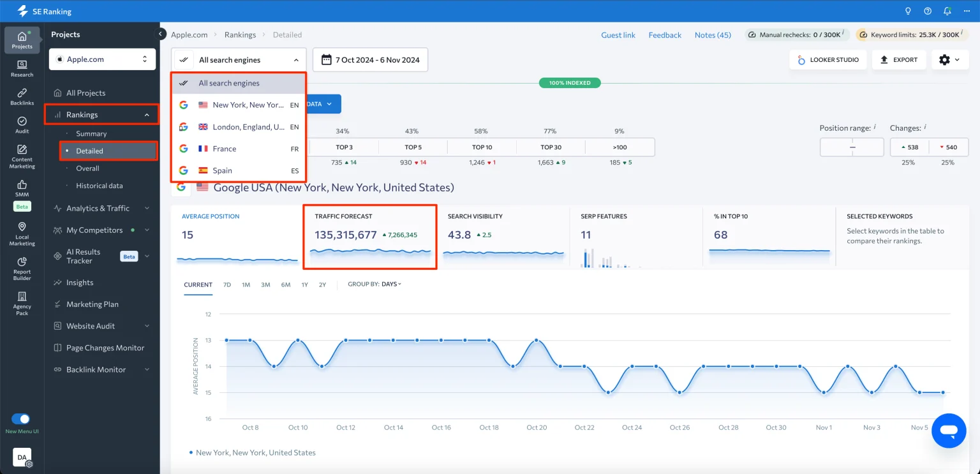Open the Apple.com project selector dropdown
Image resolution: width=980 pixels, height=474 pixels.
(x=102, y=59)
